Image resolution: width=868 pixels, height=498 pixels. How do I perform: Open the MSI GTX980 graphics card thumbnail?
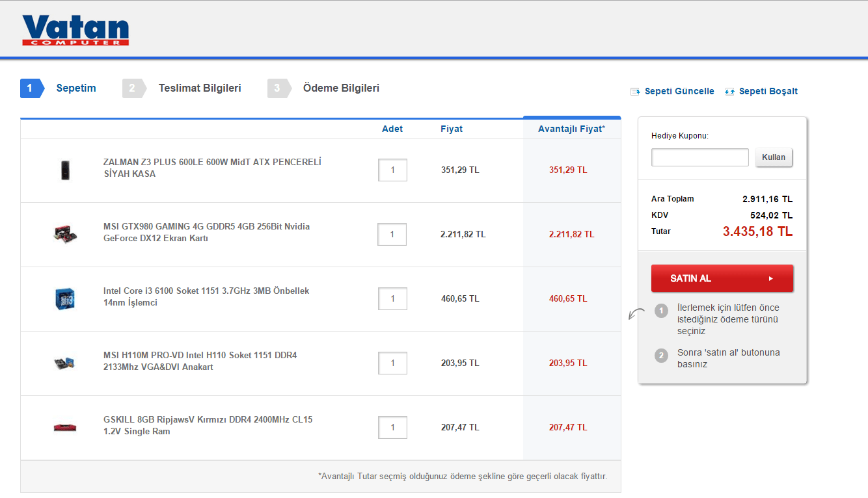tap(64, 234)
